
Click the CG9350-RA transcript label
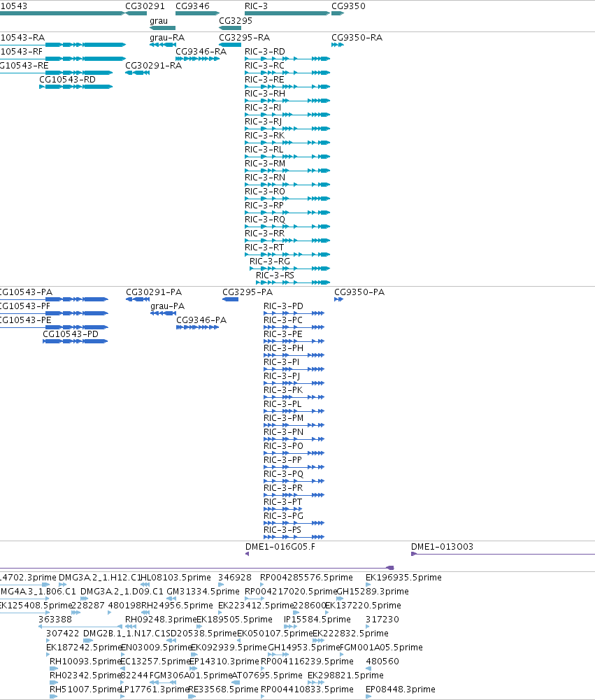coord(357,38)
